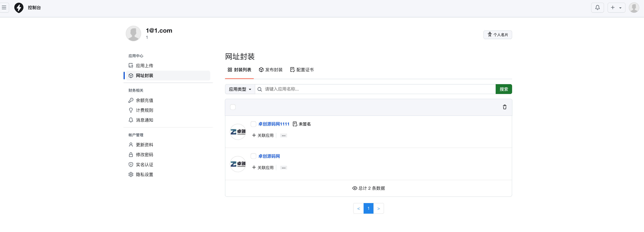
Task: Click the lightning bolt logo
Action: [x=19, y=8]
